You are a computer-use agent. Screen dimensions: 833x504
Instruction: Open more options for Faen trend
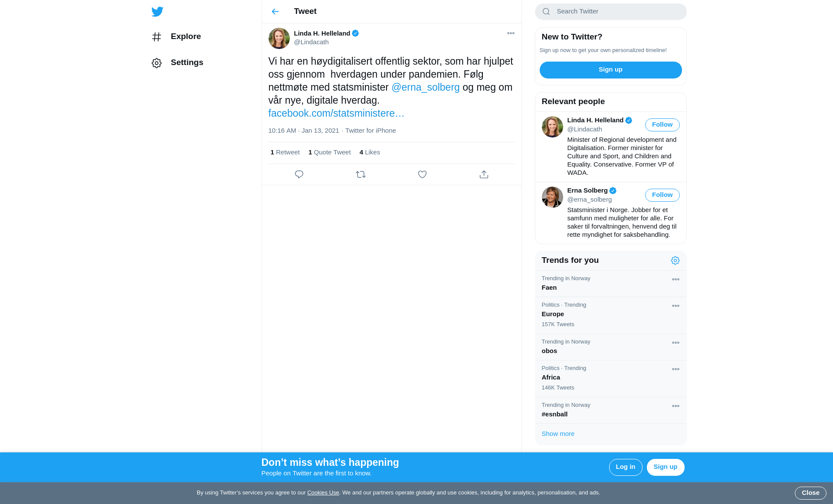coord(676,279)
